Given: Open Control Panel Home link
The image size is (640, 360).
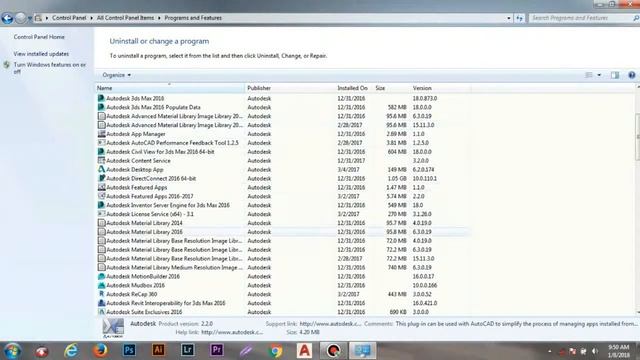Looking at the screenshot, I should (39, 37).
